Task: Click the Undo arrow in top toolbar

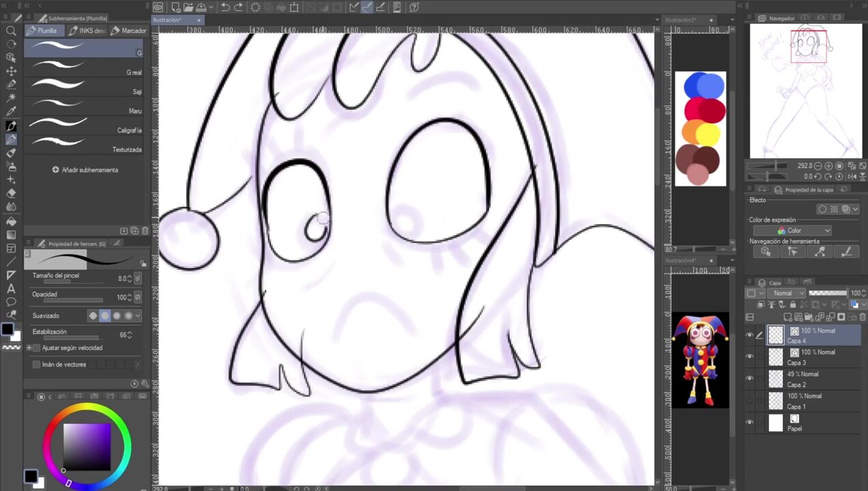Action: click(x=225, y=8)
